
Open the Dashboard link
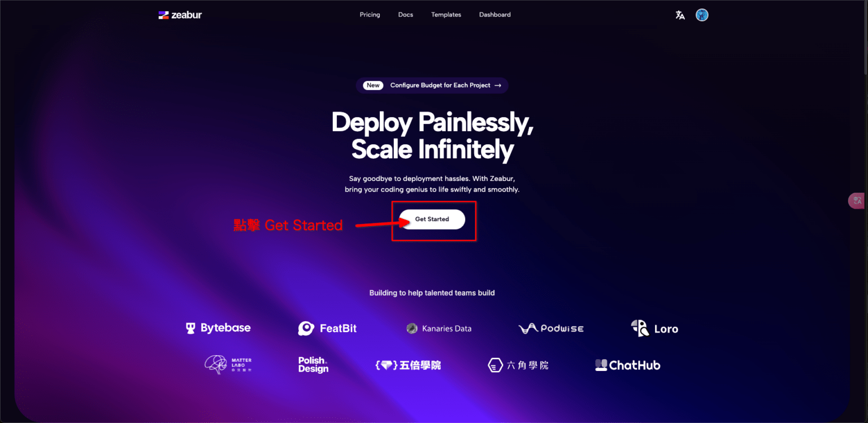[495, 15]
